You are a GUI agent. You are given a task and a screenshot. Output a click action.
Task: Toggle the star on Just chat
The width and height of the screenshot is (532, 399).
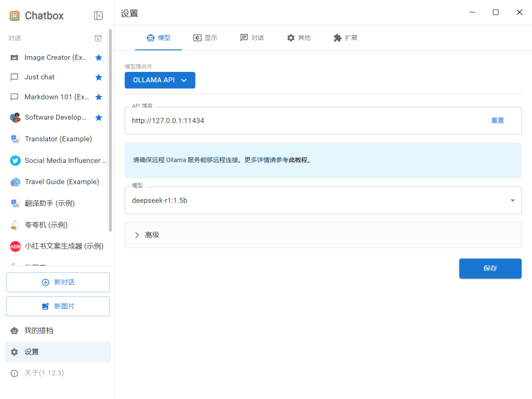(99, 77)
